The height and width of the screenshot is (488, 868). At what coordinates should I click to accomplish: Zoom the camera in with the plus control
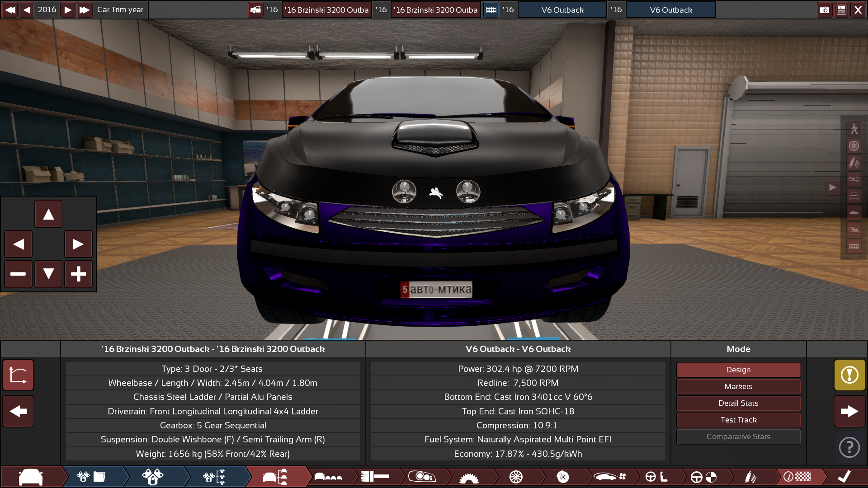[x=79, y=274]
